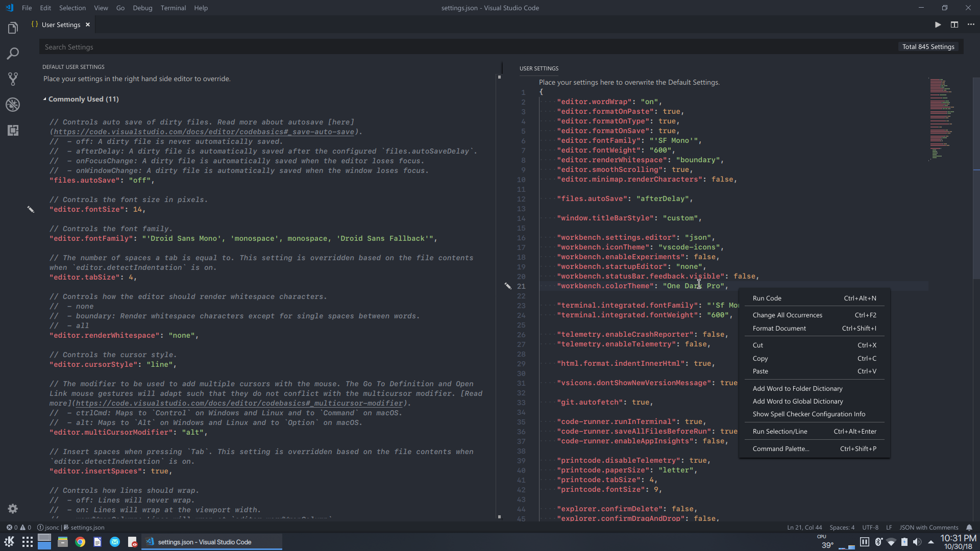Open the volume control in system tray
Screen dimensions: 980x551
(918, 542)
